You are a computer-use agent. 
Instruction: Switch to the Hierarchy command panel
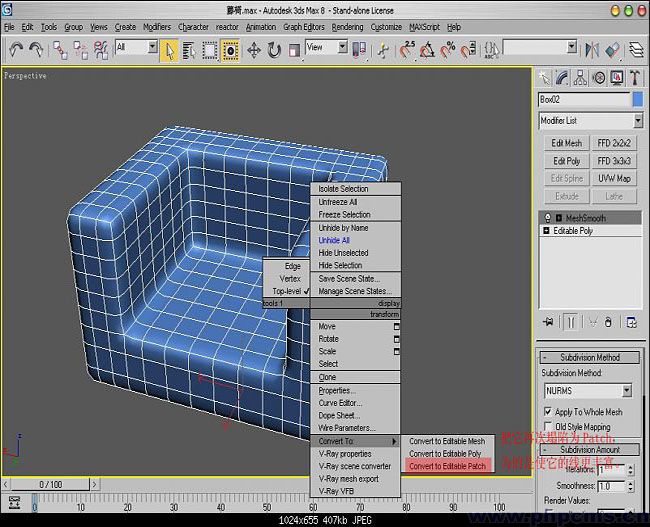(x=580, y=78)
